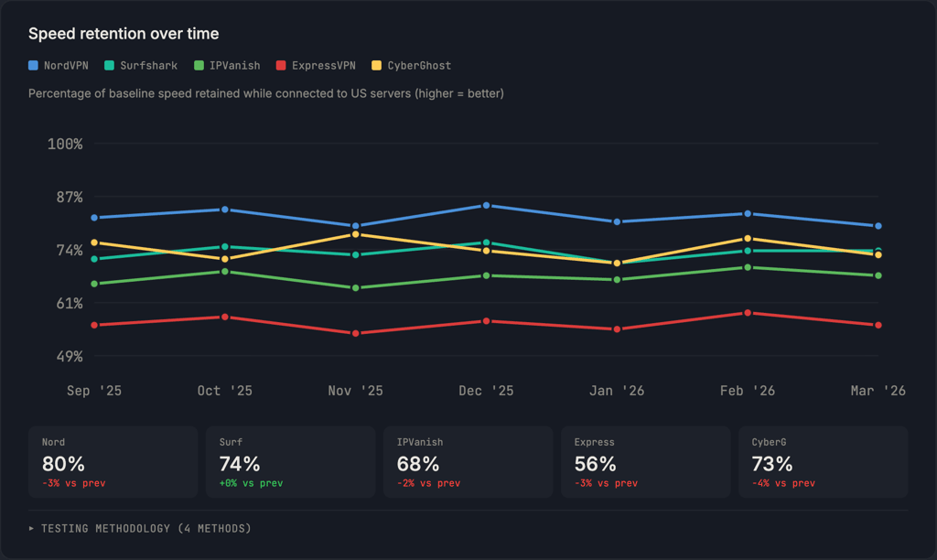Click the 87% y-axis label

(x=70, y=198)
